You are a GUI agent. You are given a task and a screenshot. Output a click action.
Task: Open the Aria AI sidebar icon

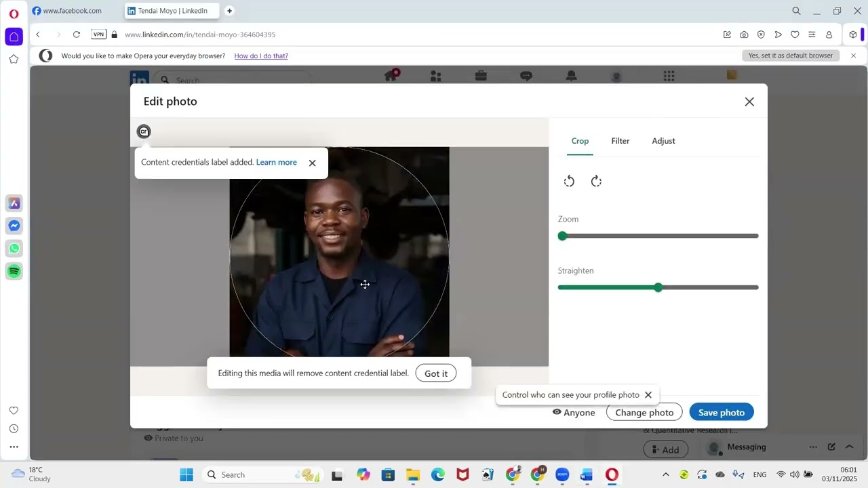click(x=14, y=203)
